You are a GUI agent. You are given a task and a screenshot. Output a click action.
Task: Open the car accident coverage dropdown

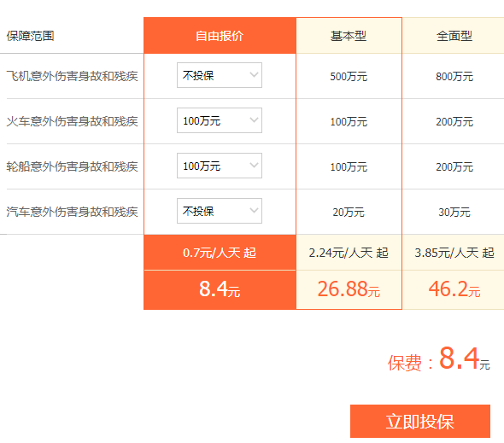(220, 211)
